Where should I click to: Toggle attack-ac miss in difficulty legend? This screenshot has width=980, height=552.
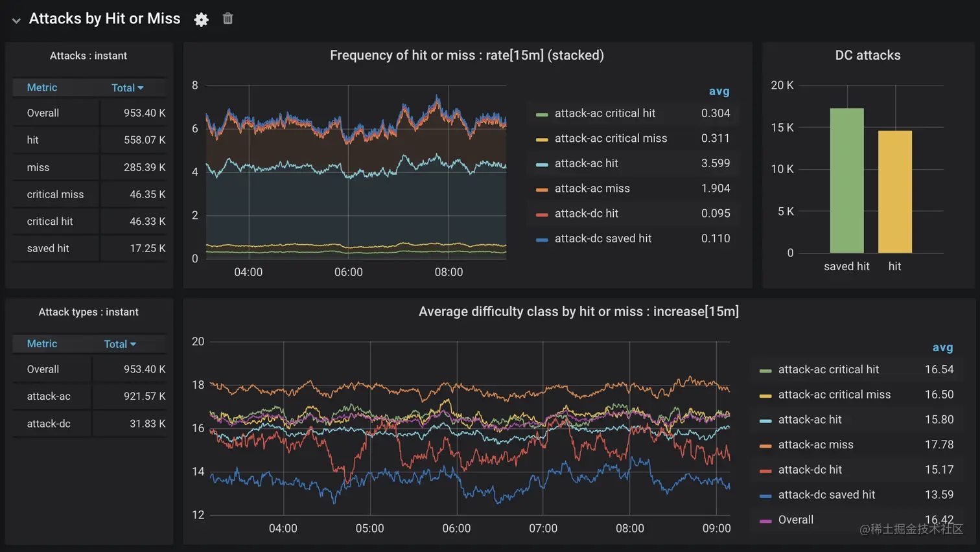815,445
